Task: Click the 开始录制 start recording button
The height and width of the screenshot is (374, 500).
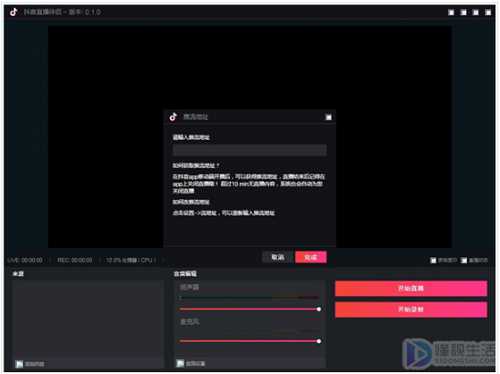Action: (x=411, y=310)
